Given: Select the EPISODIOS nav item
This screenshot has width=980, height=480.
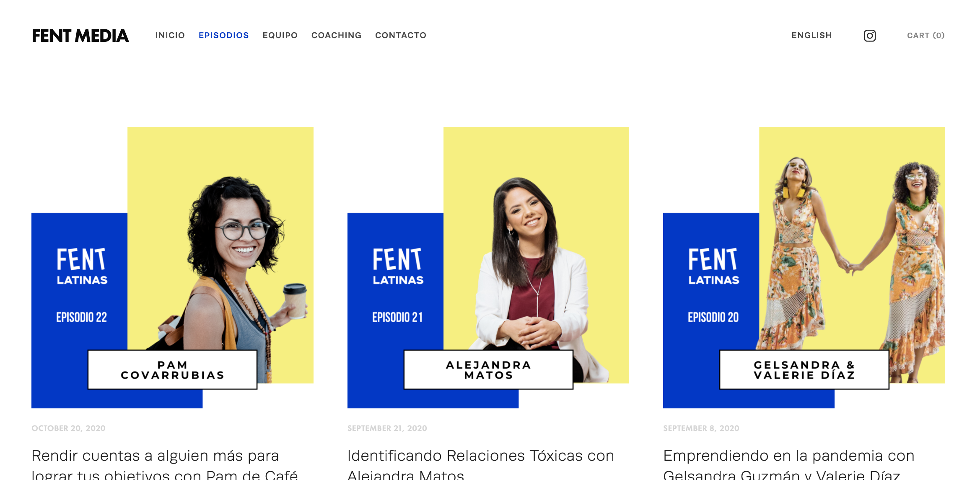Looking at the screenshot, I should click(224, 35).
